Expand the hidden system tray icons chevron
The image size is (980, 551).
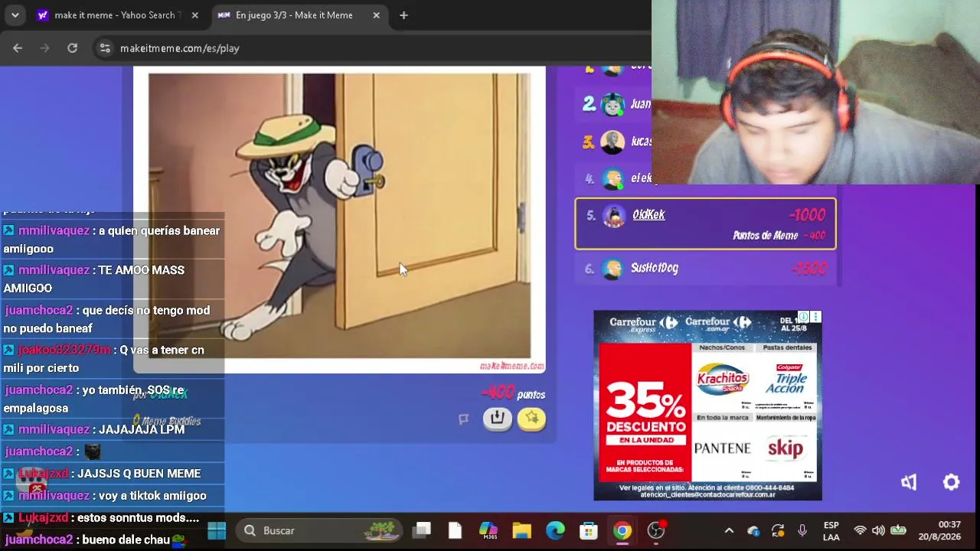(729, 530)
